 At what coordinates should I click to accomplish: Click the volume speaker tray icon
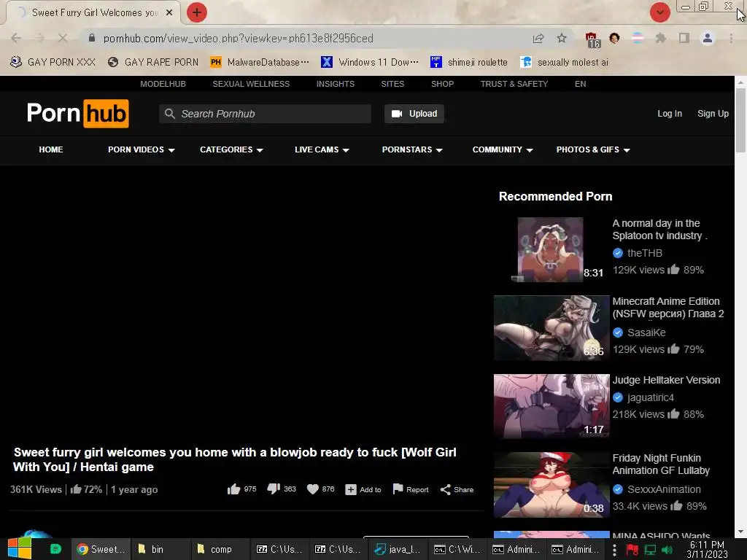pyautogui.click(x=667, y=550)
